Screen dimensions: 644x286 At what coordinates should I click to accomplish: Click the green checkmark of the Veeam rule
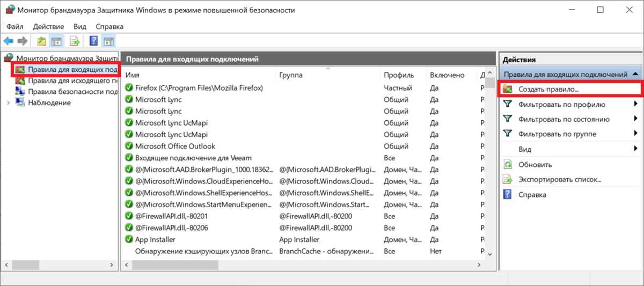[x=129, y=158]
